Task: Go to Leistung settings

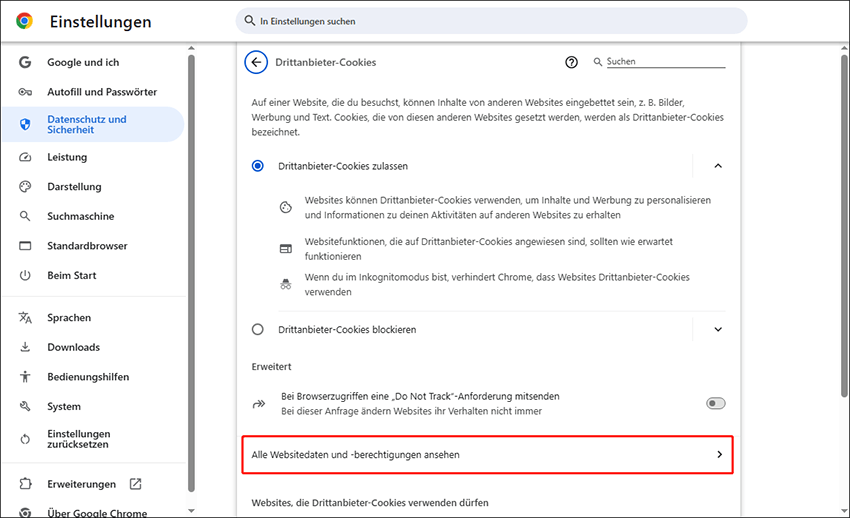Action: click(67, 157)
